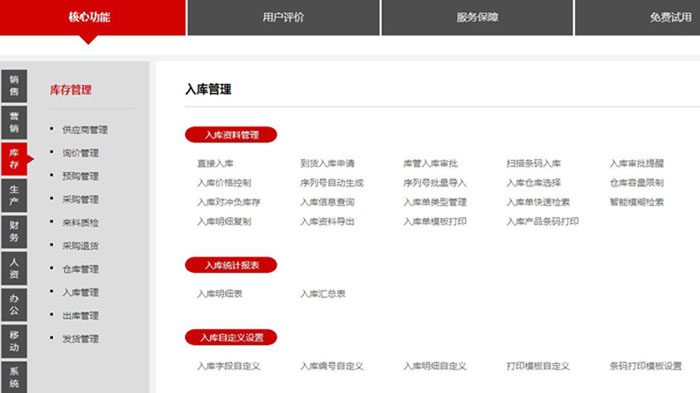Screen dimensions: 700x393
Task: Click the 入库自定义设置 red button
Action: click(231, 338)
